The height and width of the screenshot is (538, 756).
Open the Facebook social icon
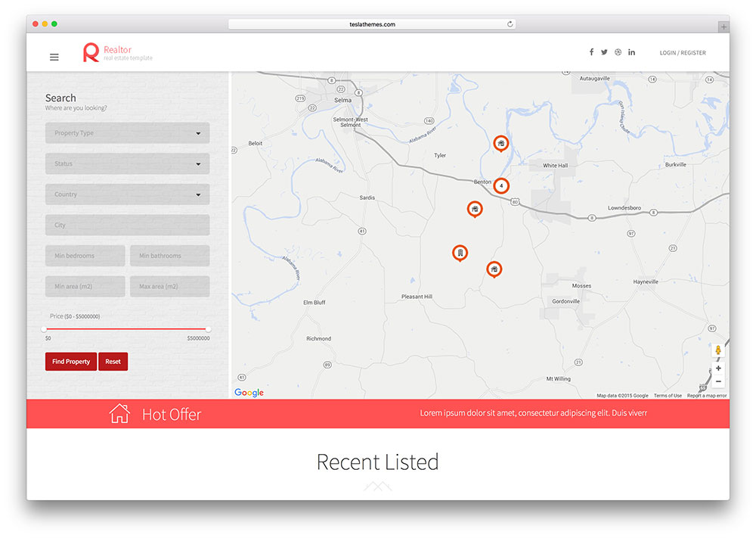(x=591, y=51)
